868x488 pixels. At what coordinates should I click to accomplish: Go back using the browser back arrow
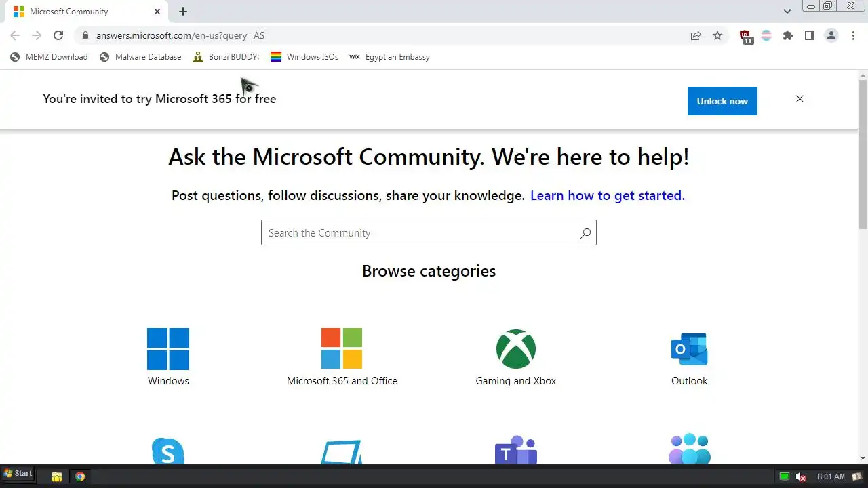coord(15,35)
